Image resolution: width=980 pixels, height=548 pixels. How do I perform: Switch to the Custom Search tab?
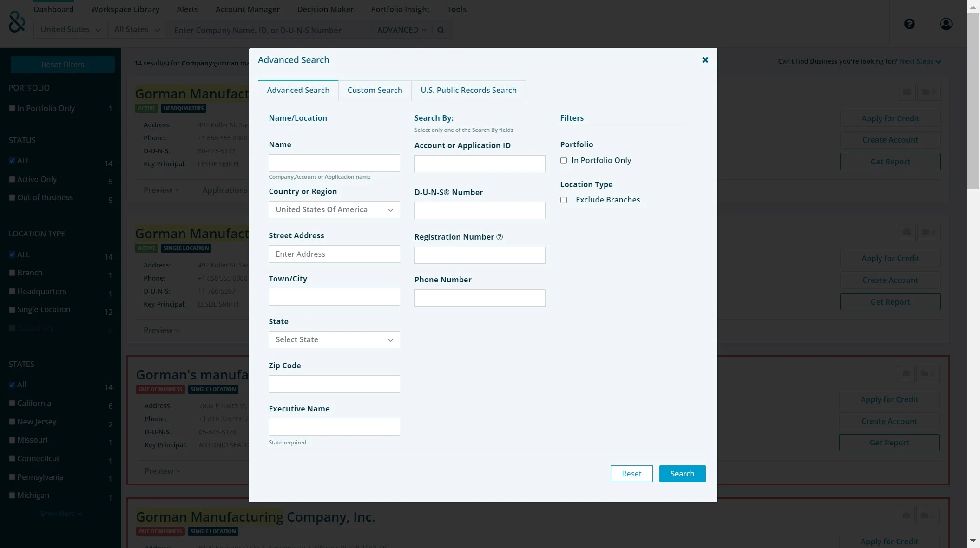pyautogui.click(x=375, y=91)
